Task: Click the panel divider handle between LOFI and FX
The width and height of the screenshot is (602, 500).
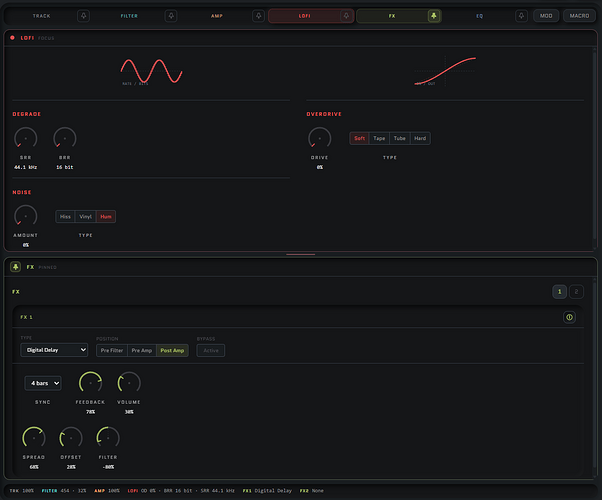Action: [301, 254]
